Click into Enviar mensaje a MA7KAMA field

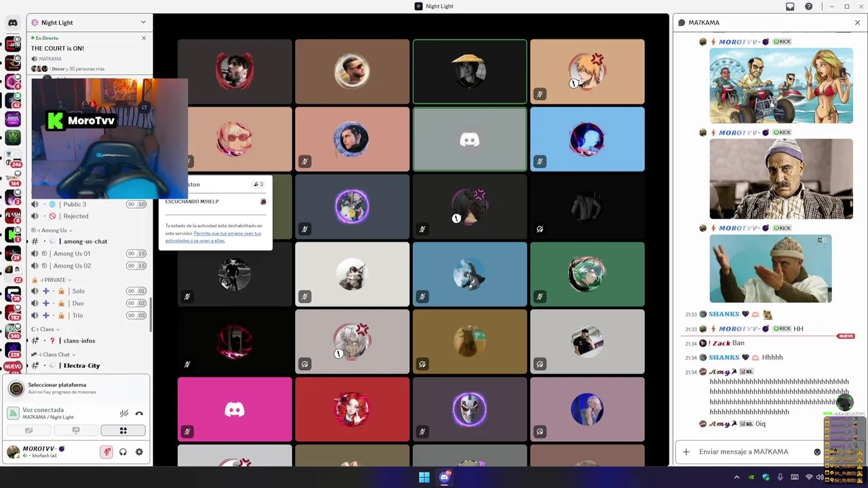(x=744, y=451)
